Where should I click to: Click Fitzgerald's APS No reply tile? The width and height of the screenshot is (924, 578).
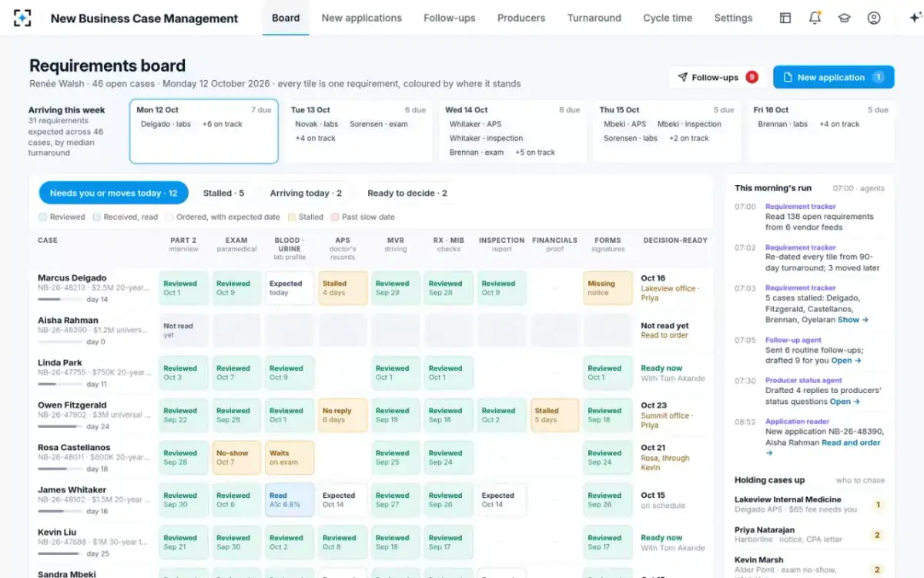pyautogui.click(x=343, y=415)
